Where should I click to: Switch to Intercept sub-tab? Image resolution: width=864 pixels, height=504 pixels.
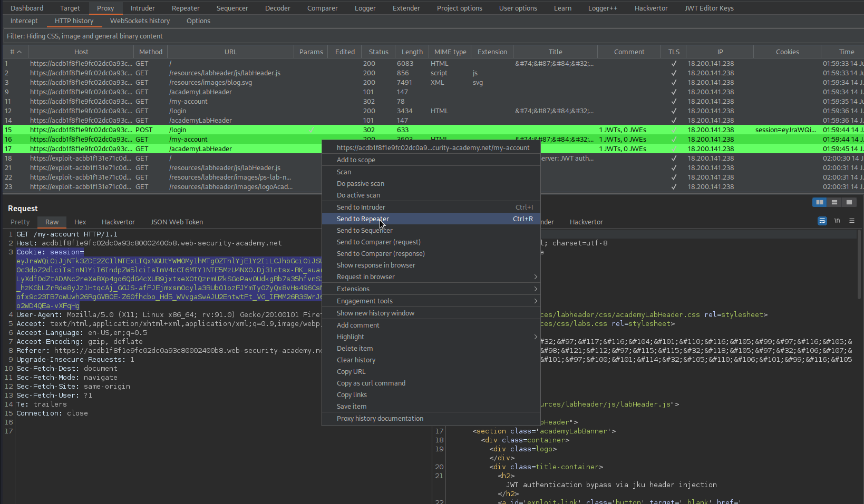(24, 21)
